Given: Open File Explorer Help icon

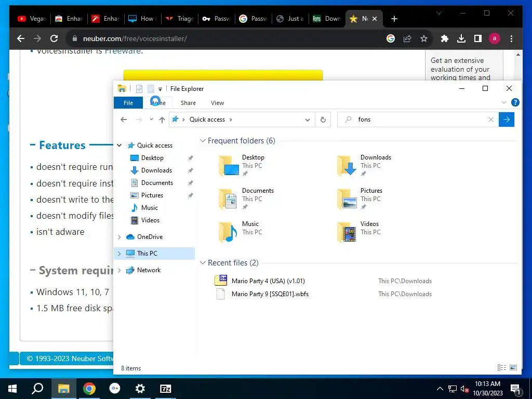Looking at the screenshot, I should pos(515,102).
